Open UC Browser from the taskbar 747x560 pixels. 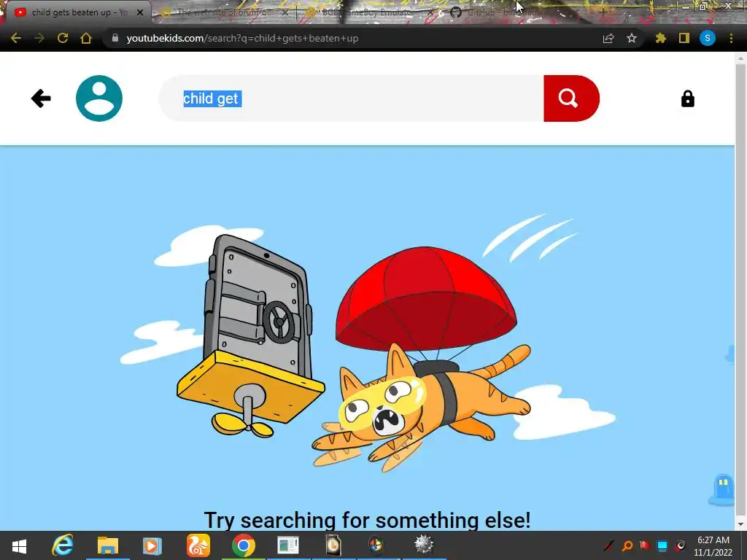[x=198, y=545]
